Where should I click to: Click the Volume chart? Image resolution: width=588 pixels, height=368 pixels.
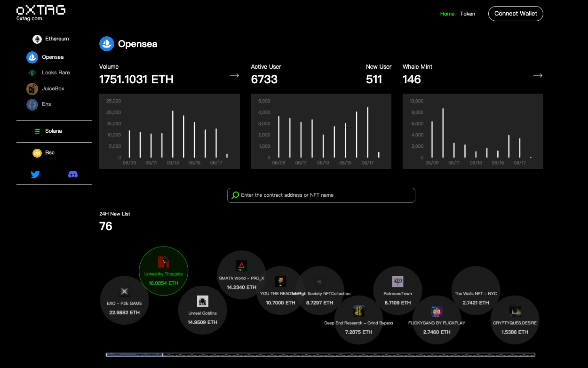(169, 131)
